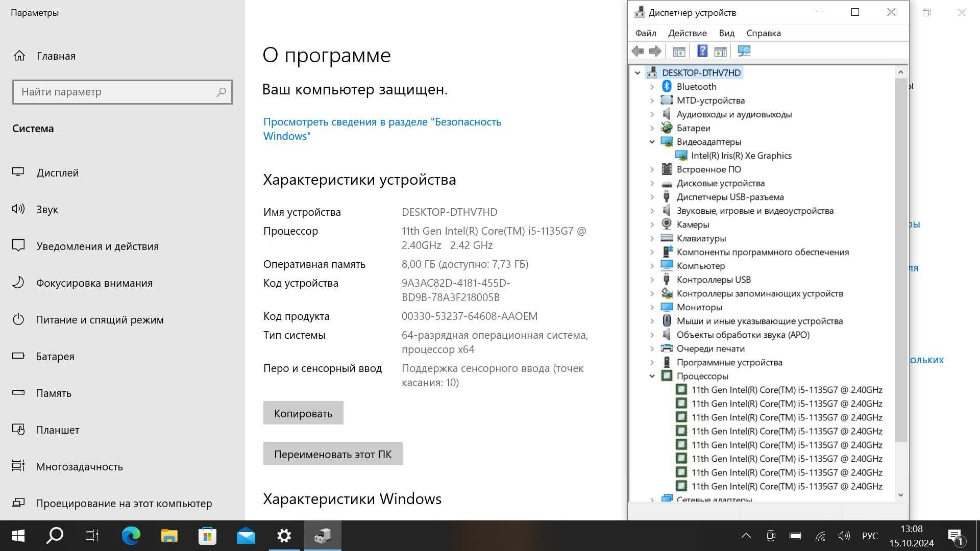Select Контроллеры запоминающих устройств item

tap(759, 293)
